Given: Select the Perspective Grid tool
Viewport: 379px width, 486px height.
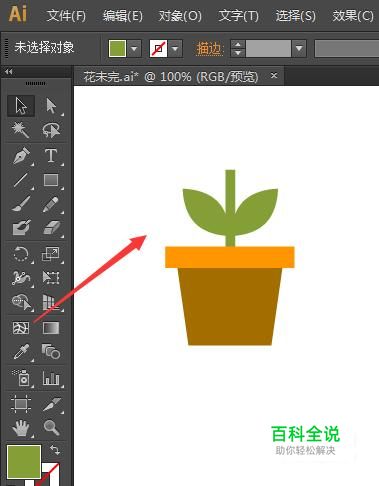Looking at the screenshot, I should pos(51,302).
